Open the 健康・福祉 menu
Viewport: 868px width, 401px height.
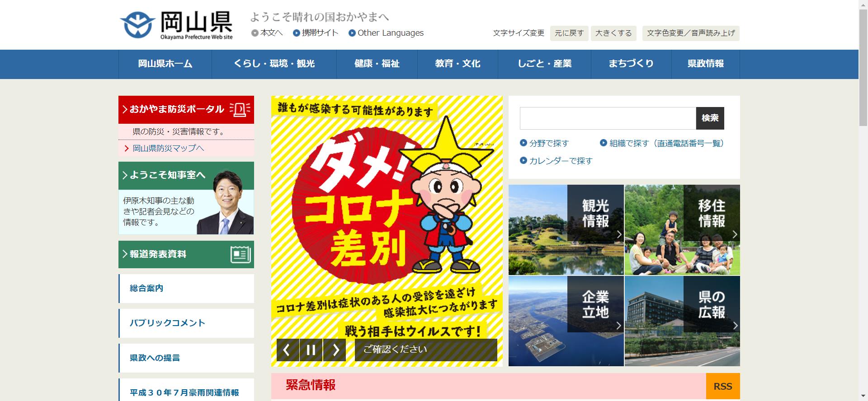[x=377, y=64]
